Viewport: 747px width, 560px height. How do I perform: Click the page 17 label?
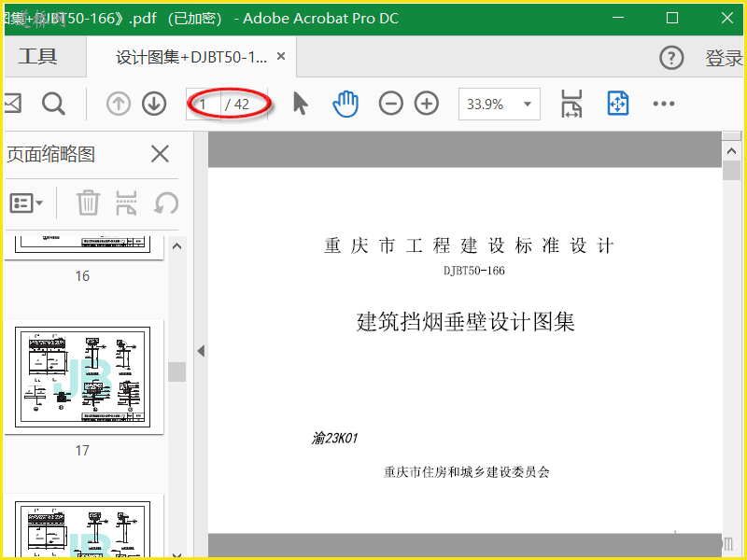82,451
